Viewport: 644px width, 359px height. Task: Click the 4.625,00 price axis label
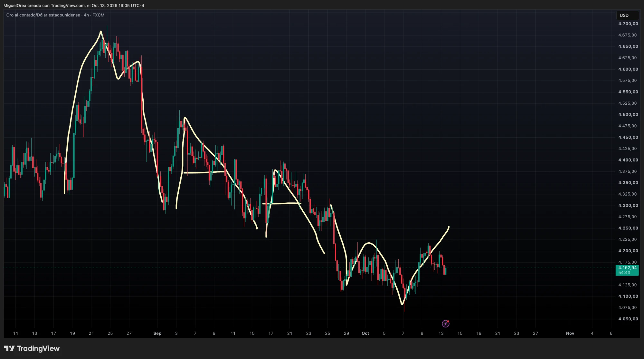point(627,58)
